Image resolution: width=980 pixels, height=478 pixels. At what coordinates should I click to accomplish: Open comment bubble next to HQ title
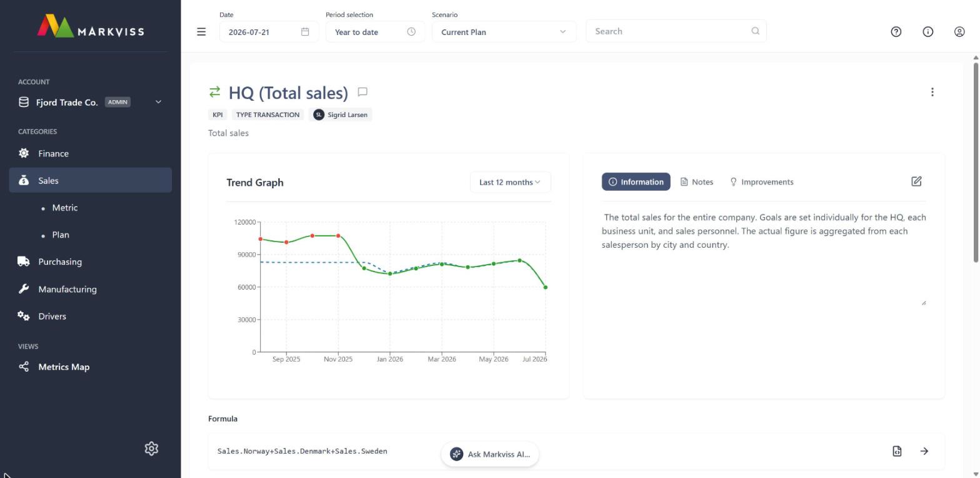click(x=362, y=92)
